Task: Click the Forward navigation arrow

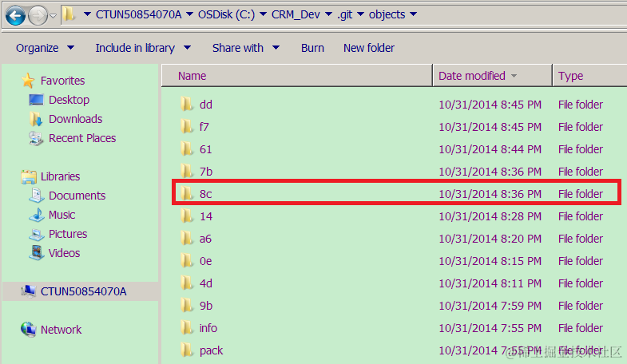Action: 38,16
